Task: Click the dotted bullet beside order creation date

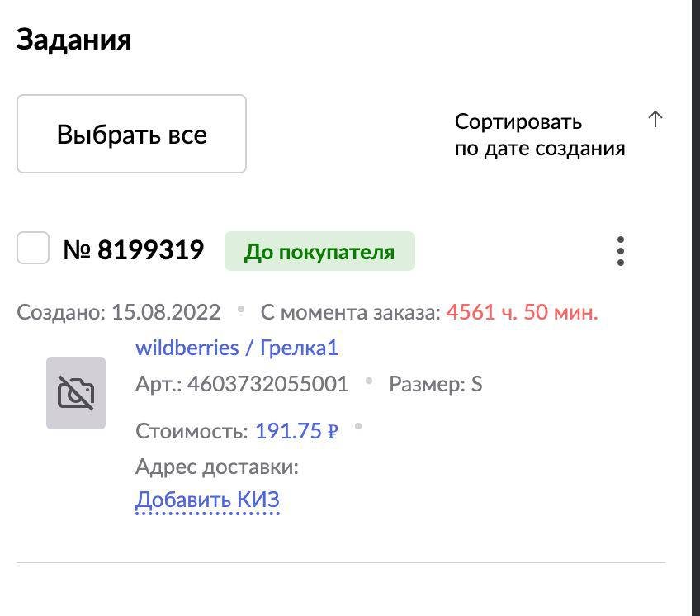Action: [x=239, y=309]
